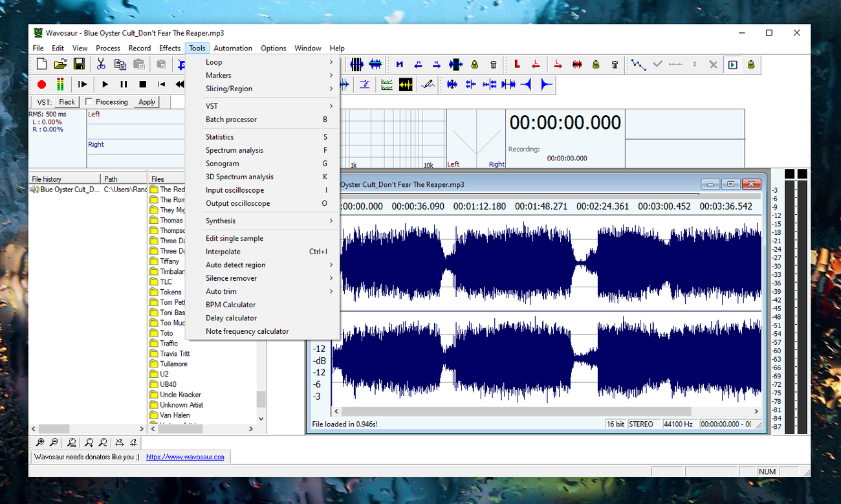Delete markers with first trash can icon
This screenshot has width=841, height=504.
[x=494, y=64]
